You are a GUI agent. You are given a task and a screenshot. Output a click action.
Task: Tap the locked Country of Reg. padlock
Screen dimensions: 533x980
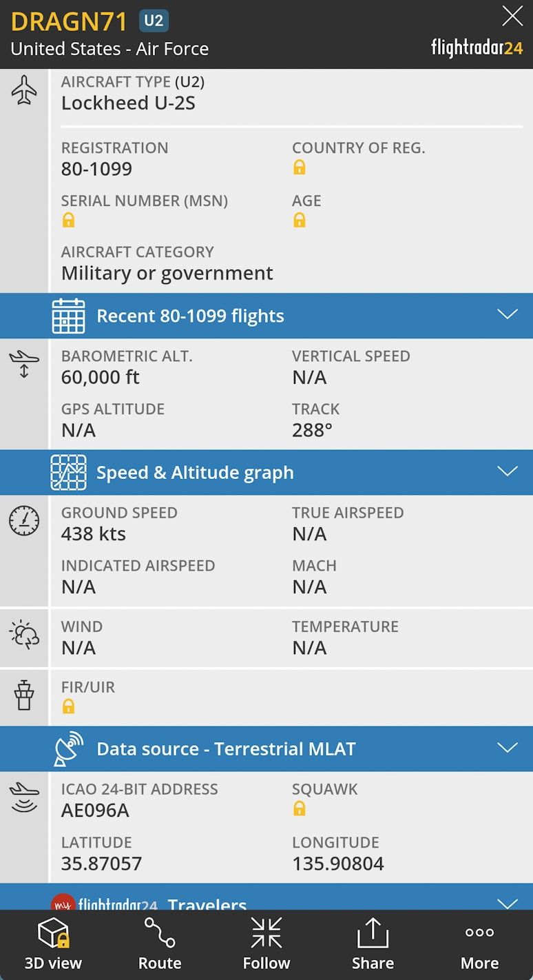(300, 167)
